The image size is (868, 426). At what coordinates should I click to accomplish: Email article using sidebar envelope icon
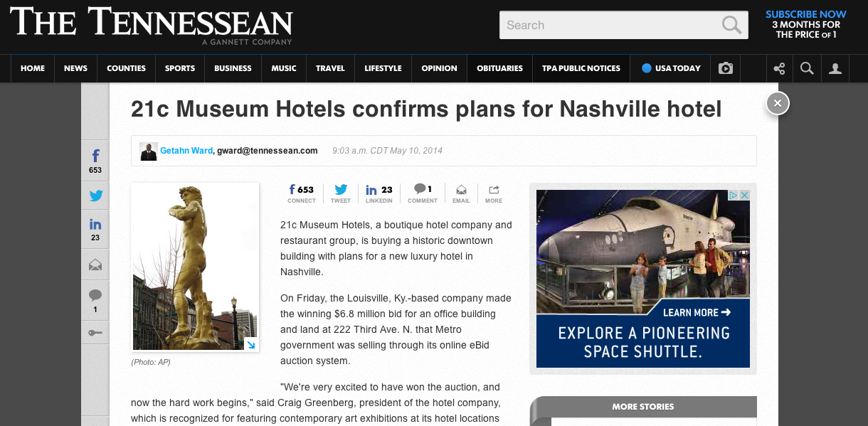pos(95,265)
